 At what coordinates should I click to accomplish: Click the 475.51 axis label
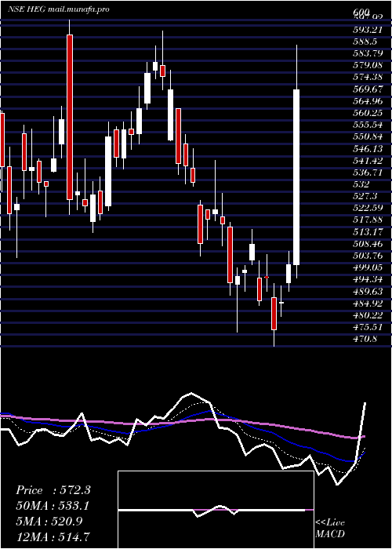click(x=367, y=327)
